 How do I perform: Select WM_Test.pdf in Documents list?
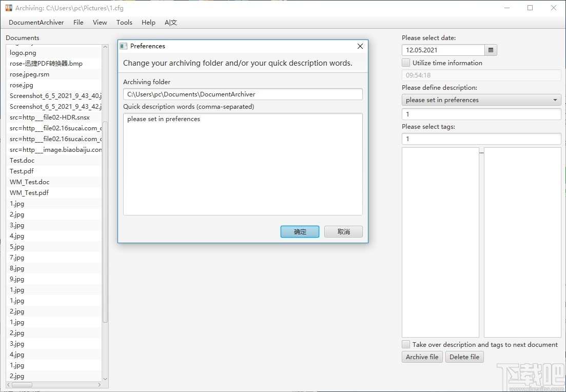tap(54, 193)
